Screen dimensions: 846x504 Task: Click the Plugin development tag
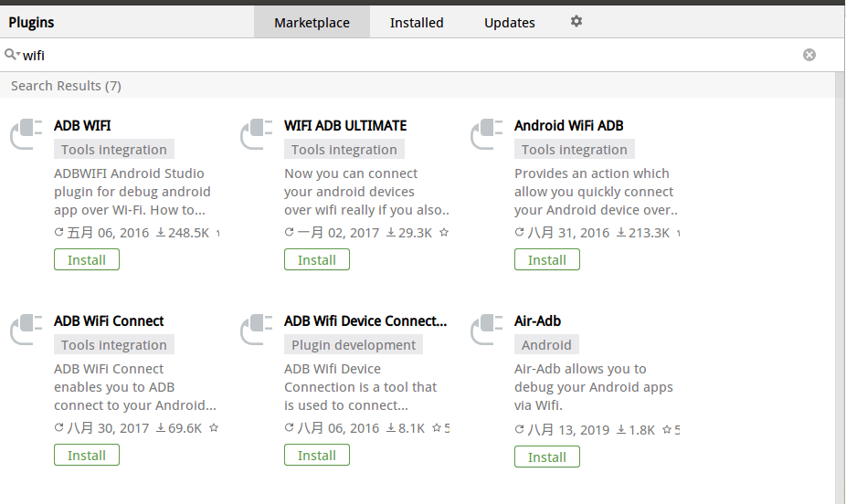coord(354,345)
